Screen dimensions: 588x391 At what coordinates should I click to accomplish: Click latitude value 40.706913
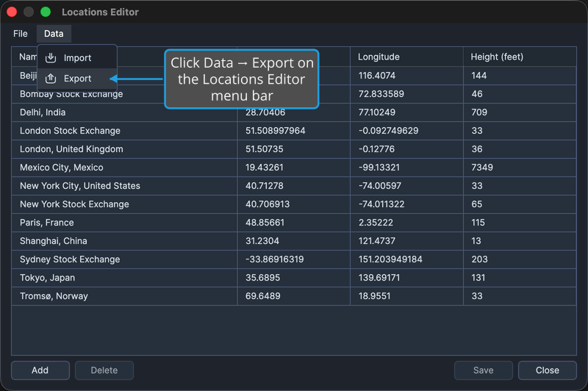(268, 204)
